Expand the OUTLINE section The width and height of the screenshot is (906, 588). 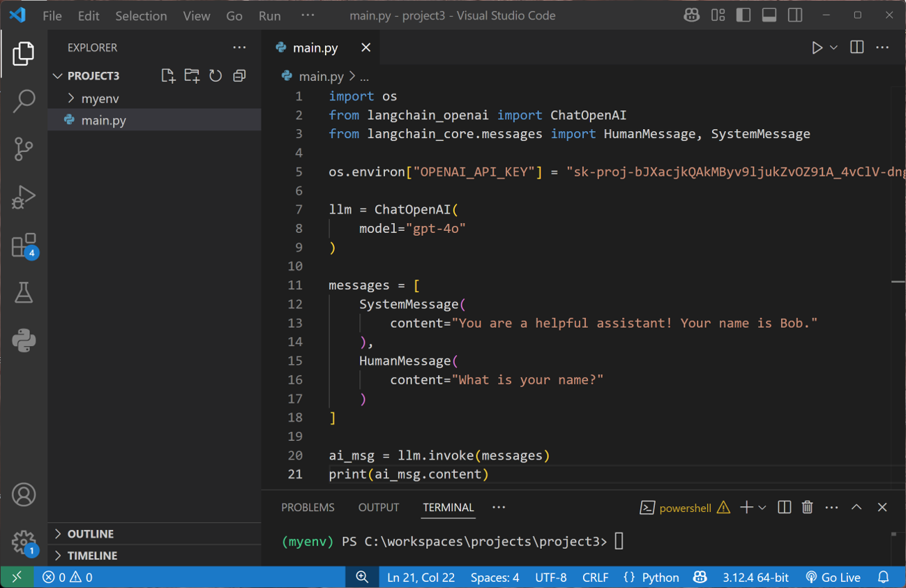coord(155,534)
